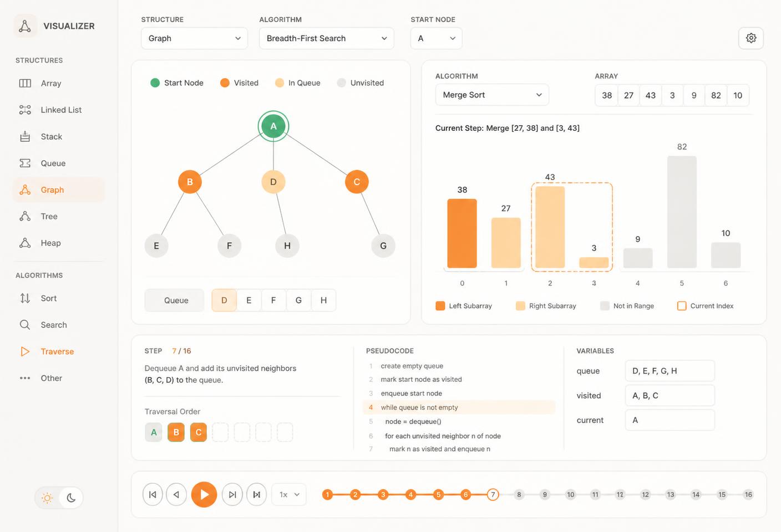
Task: Click graph node B
Action: [x=190, y=182]
